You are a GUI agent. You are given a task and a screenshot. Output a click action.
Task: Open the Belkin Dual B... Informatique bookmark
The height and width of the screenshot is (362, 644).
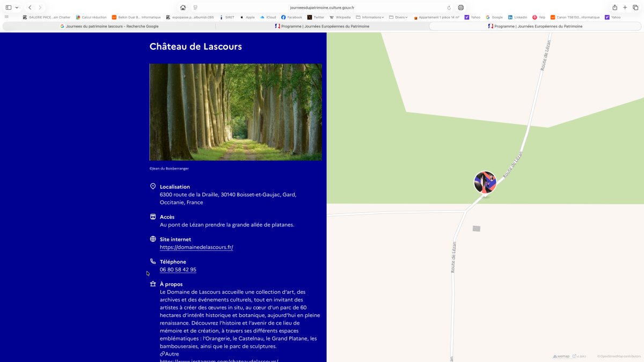136,17
